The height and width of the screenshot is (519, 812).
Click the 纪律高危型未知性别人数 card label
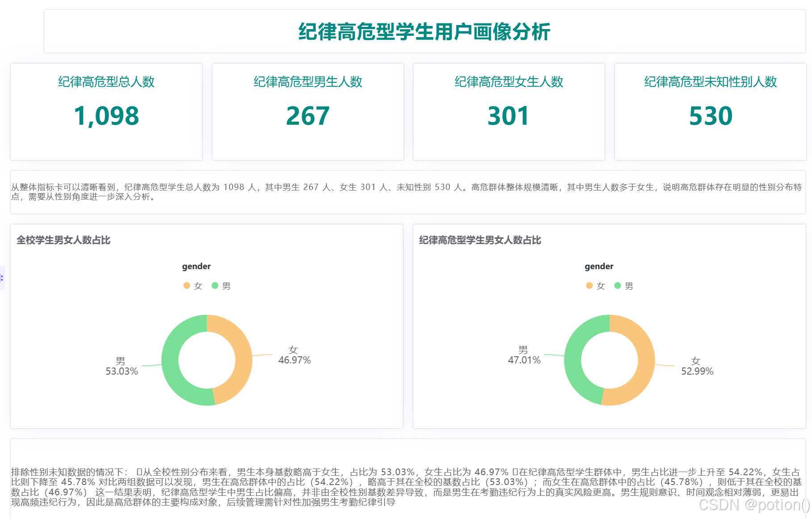[x=711, y=82]
